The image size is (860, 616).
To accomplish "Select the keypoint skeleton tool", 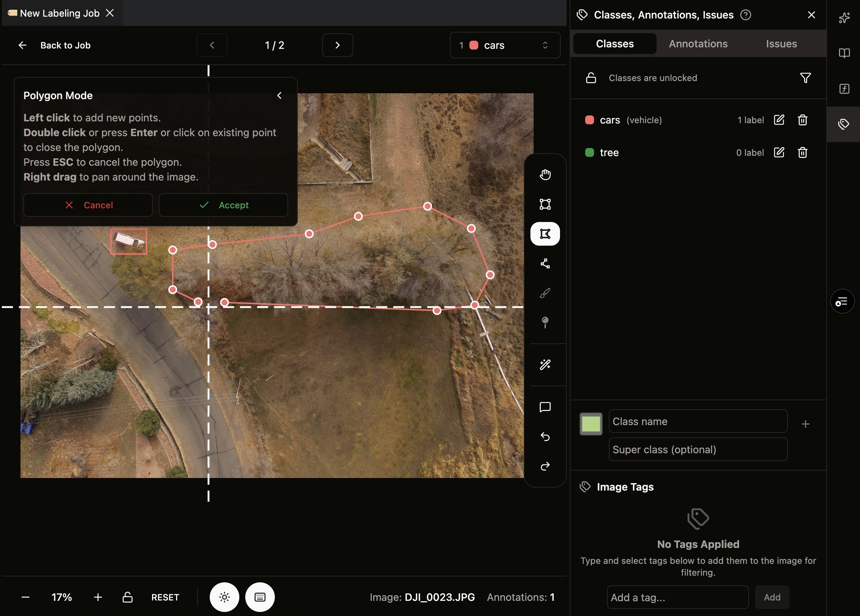I will tap(545, 264).
